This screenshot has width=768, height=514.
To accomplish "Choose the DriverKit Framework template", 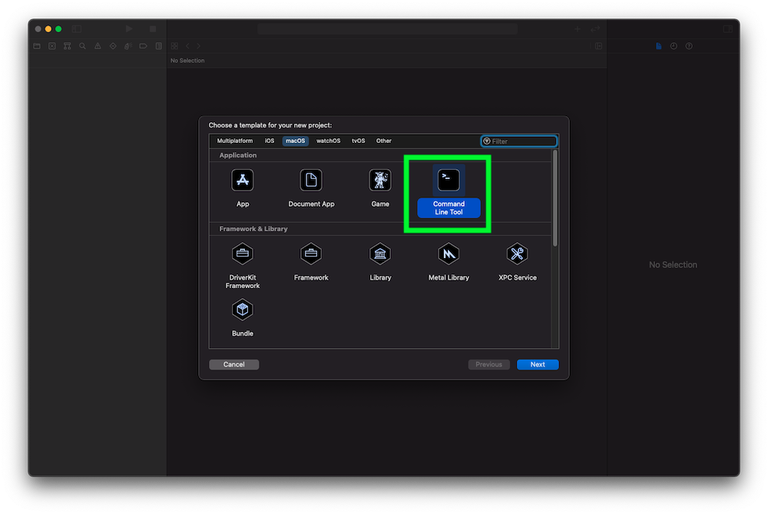I will pyautogui.click(x=242, y=265).
